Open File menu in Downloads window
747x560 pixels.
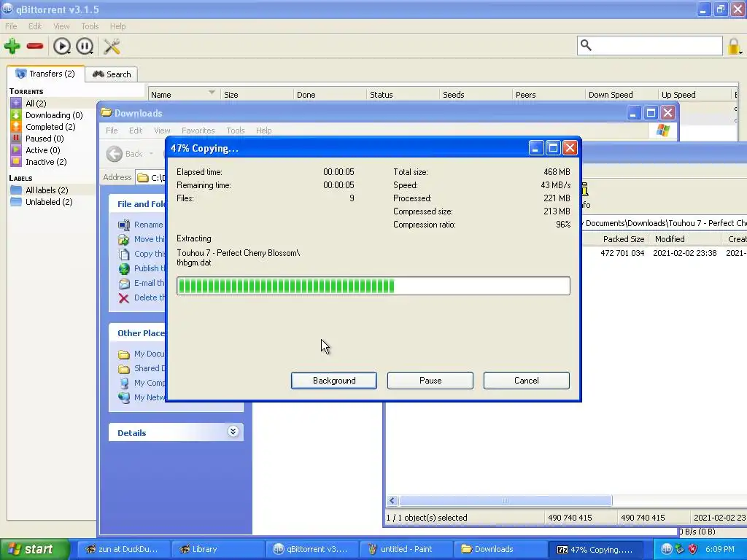coord(112,131)
